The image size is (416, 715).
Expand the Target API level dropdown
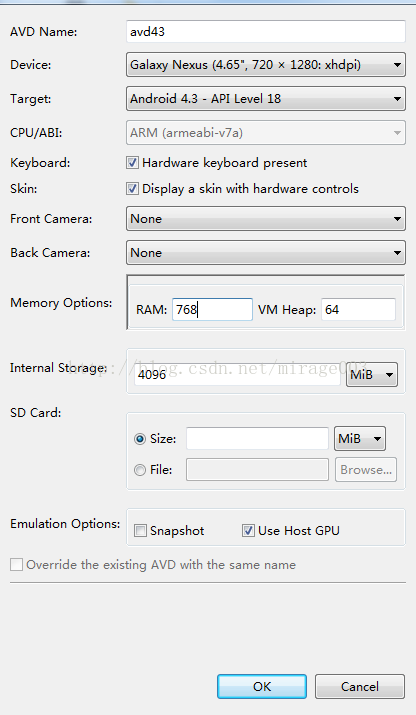(x=265, y=98)
